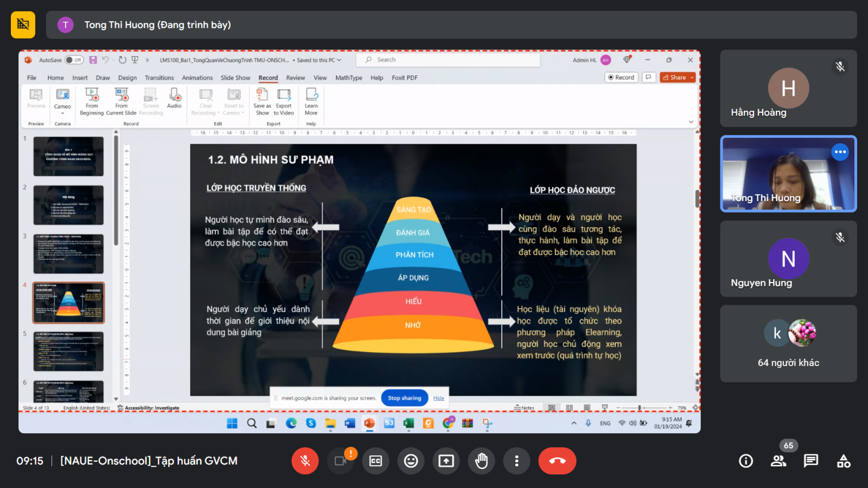Click Hide link on sharing bar
The image size is (868, 488).
tap(439, 398)
